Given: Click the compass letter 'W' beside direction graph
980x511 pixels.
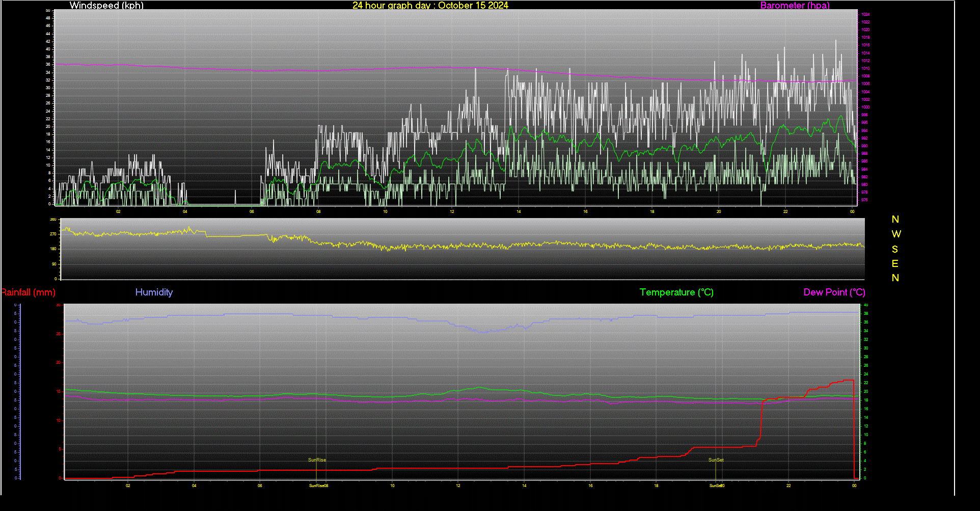Looking at the screenshot, I should coord(896,234).
